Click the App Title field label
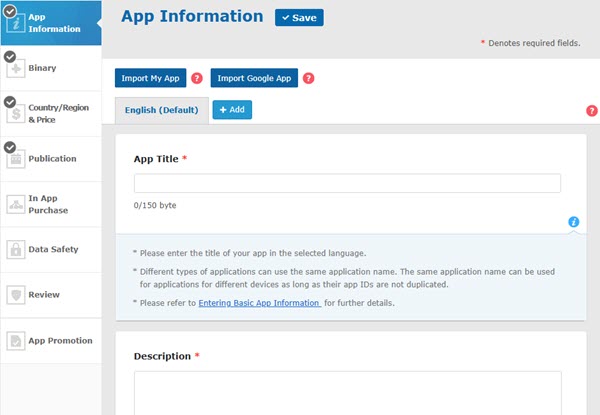 point(156,159)
